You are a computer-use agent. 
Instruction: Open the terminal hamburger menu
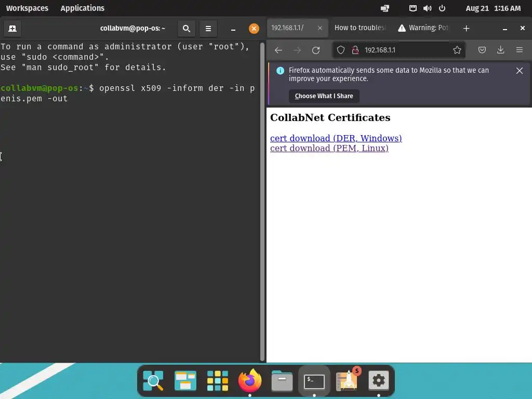point(208,29)
